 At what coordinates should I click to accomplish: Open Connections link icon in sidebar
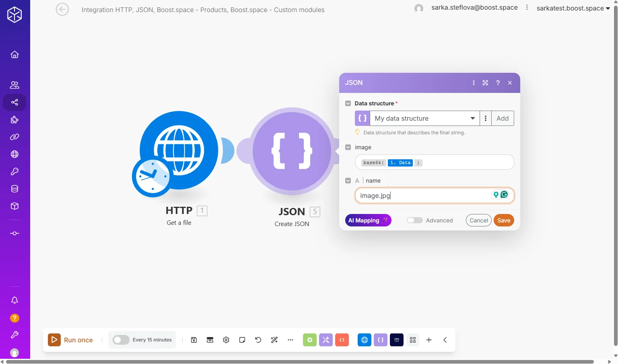(x=14, y=137)
